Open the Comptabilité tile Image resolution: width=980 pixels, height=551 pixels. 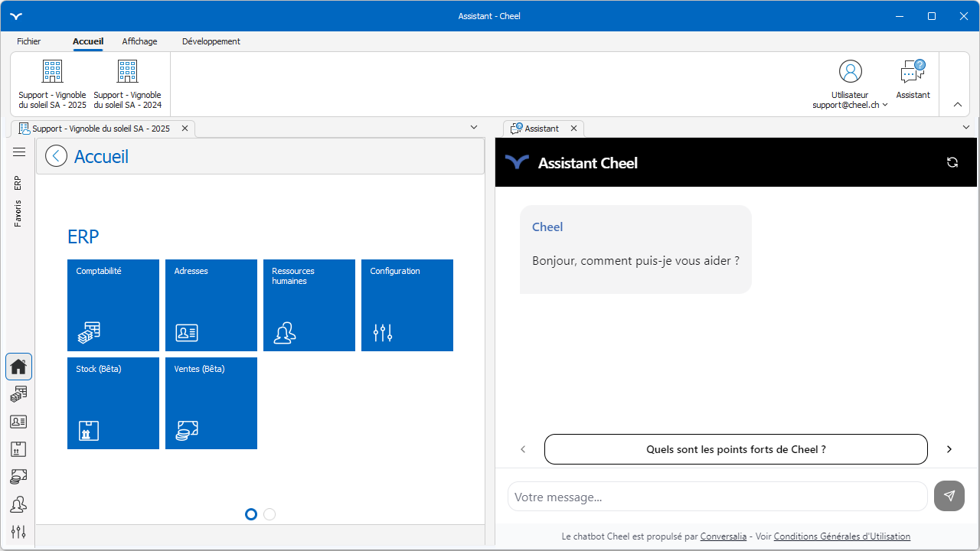(x=113, y=305)
